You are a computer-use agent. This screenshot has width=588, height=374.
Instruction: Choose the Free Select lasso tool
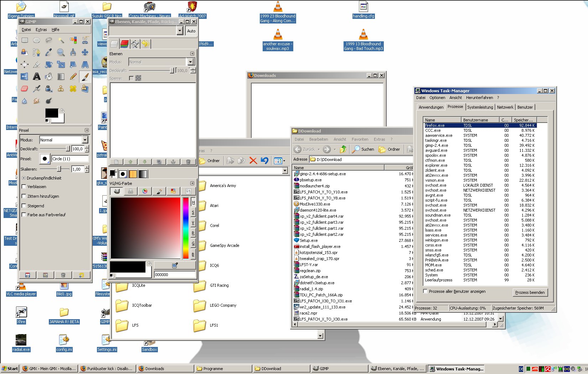pyautogui.click(x=48, y=40)
